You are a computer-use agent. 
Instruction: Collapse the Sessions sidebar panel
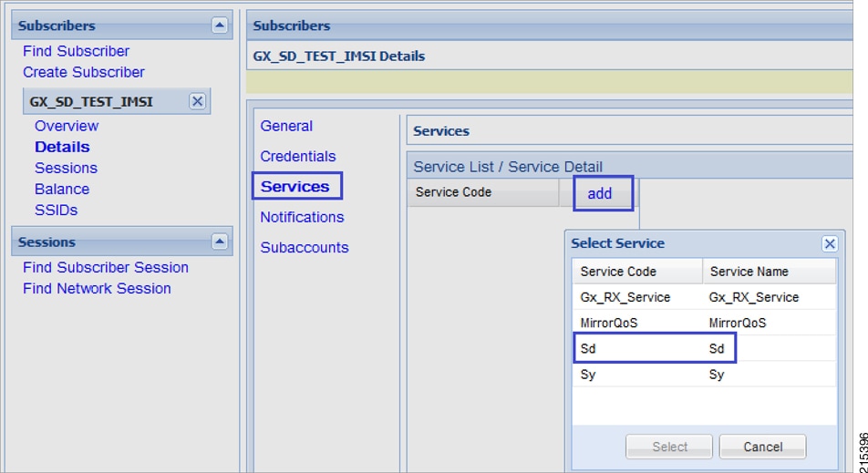[x=220, y=242]
